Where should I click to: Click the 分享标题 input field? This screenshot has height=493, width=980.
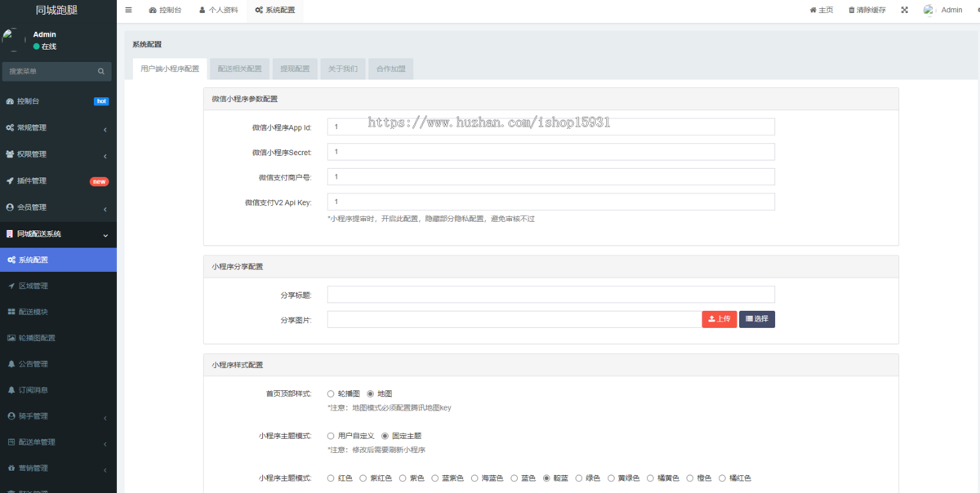click(551, 295)
